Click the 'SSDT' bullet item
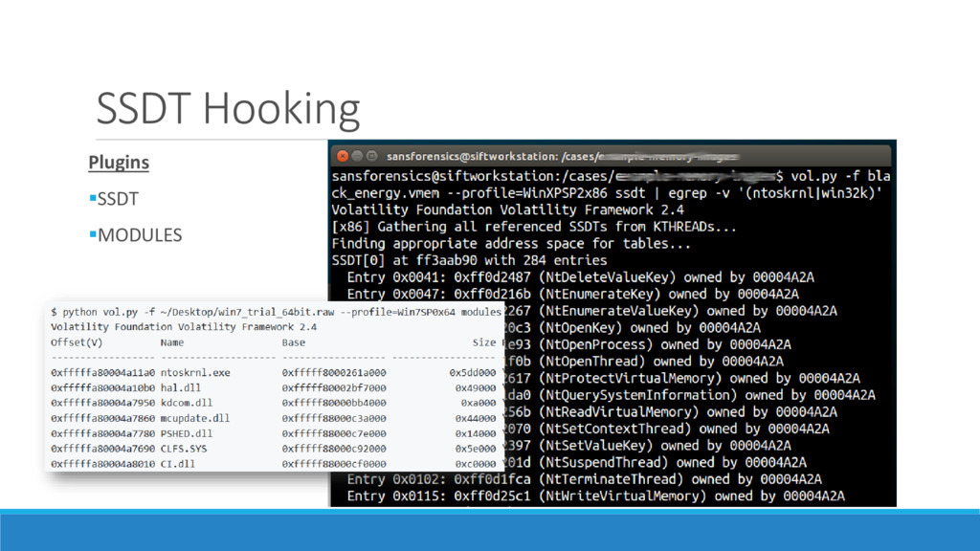 118,199
